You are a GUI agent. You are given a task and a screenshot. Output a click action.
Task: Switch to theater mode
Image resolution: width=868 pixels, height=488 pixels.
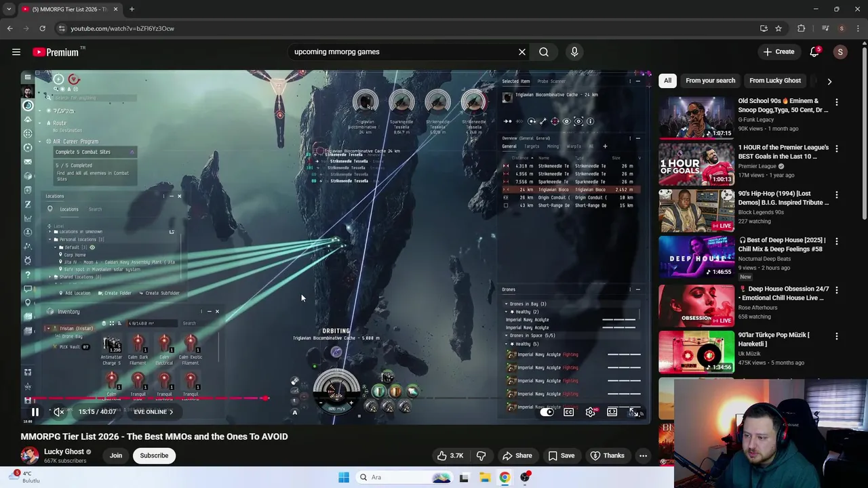tap(612, 412)
